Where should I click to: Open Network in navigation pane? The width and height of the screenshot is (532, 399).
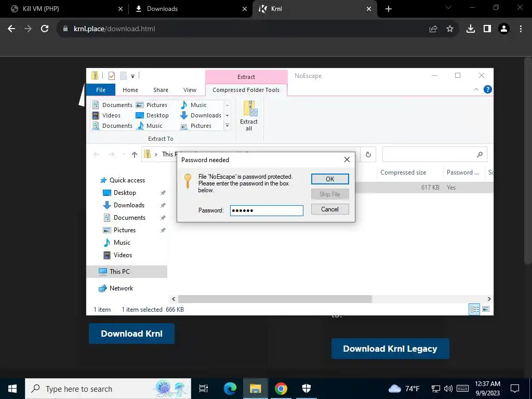pyautogui.click(x=116, y=288)
